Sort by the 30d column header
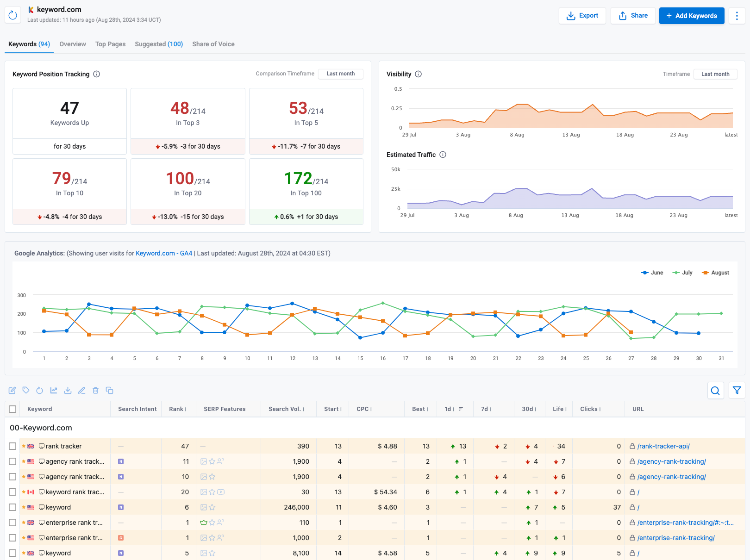 (x=527, y=409)
